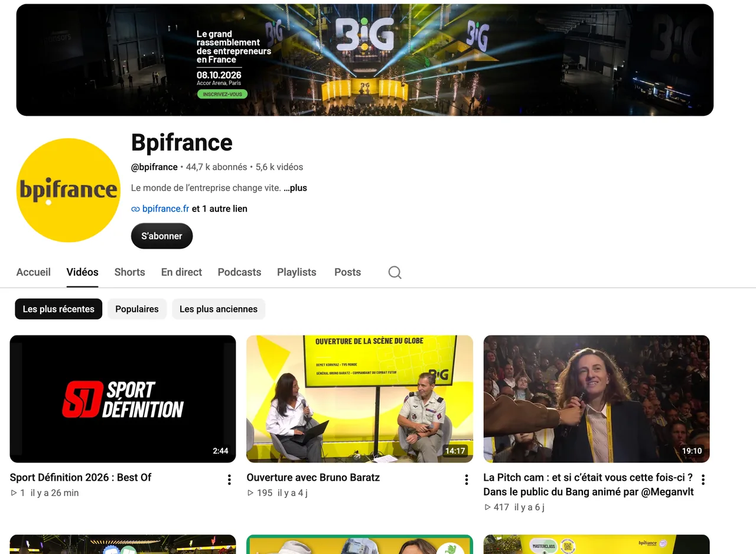This screenshot has width=756, height=554.
Task: Open the Shorts tab
Action: (130, 272)
